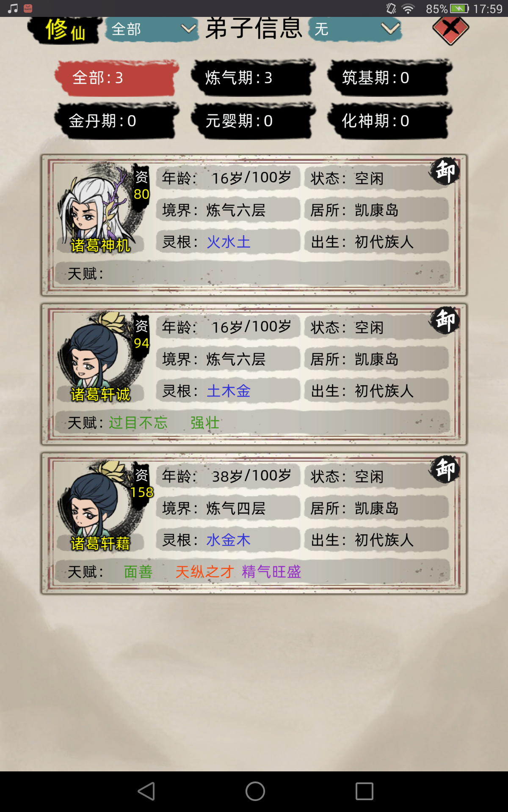This screenshot has width=508, height=812.
Task: Open the 全部 filter dropdown
Action: 152,29
